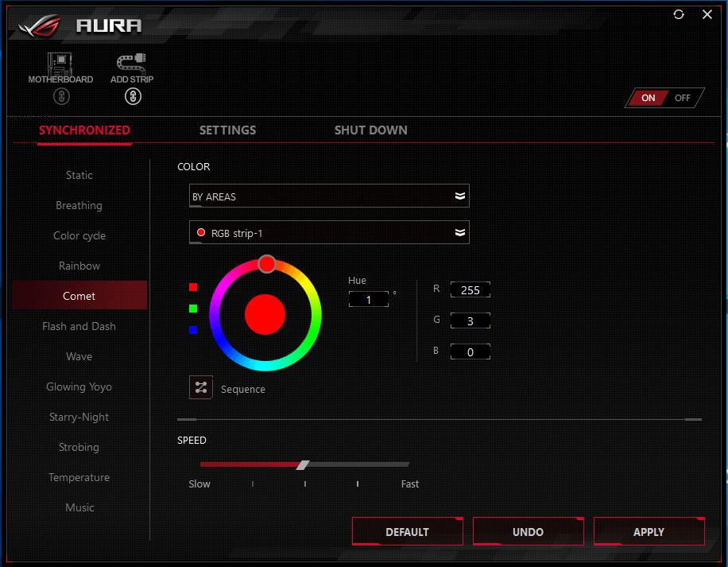
Task: Select the Color cycle effect
Action: pos(79,235)
